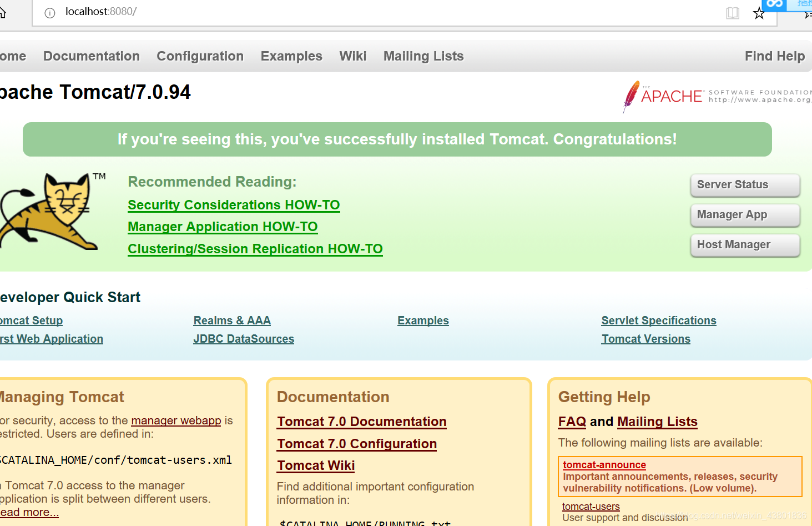Click the successful install congratulations banner

point(397,139)
